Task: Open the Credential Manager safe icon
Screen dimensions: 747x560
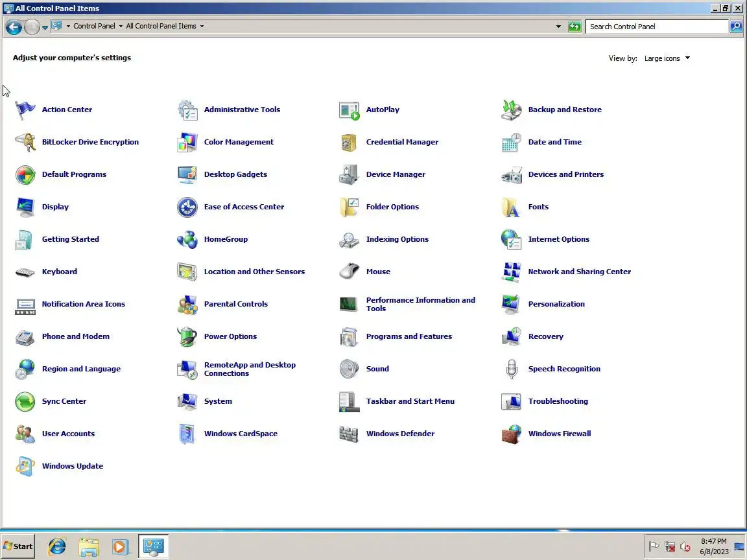Action: (350, 143)
